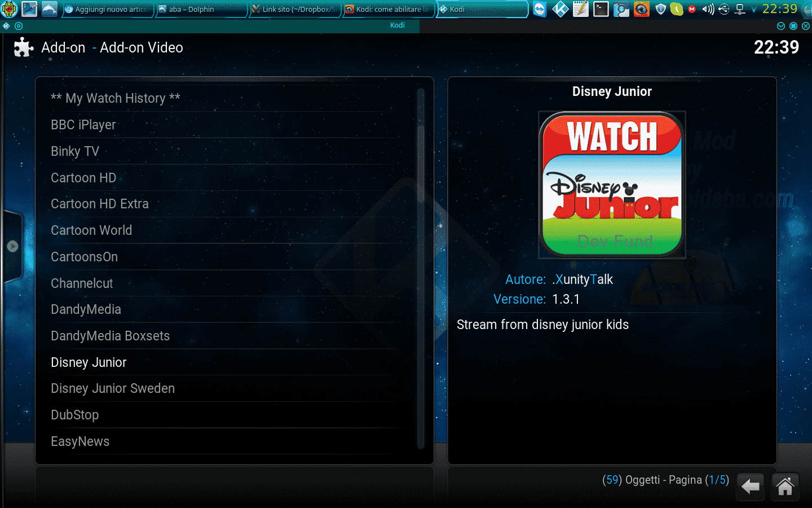Click the Add-on puzzle piece icon

coord(23,47)
